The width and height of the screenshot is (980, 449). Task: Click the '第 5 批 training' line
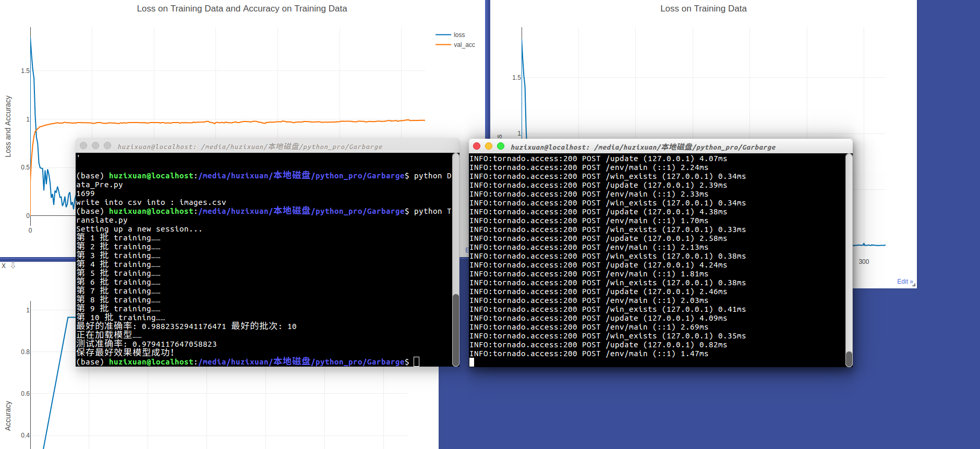coord(118,273)
